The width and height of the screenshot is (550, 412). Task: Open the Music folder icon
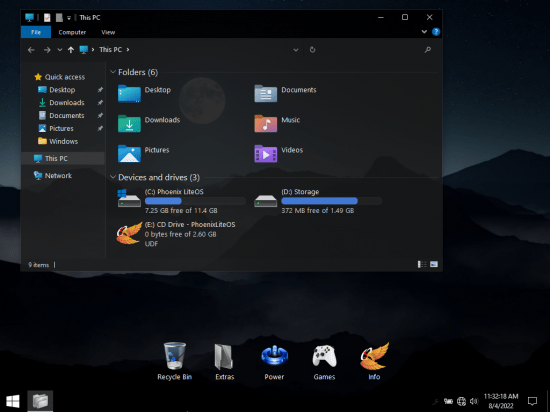point(266,123)
